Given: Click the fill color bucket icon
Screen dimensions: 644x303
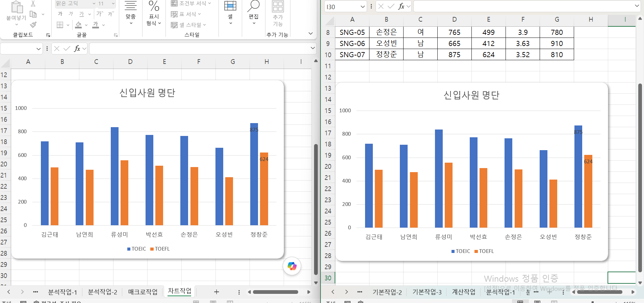Looking at the screenshot, I should 78,25.
